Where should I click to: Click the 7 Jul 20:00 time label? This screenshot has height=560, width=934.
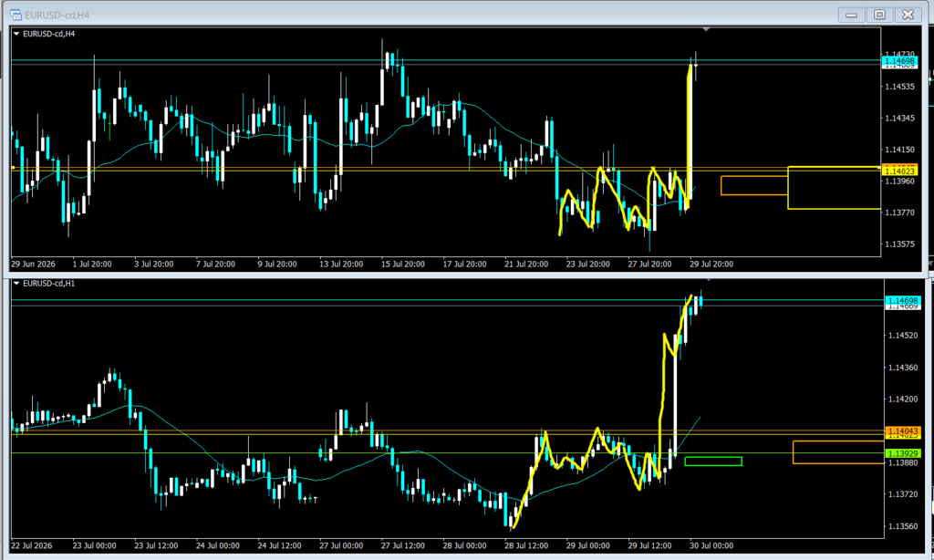215,264
